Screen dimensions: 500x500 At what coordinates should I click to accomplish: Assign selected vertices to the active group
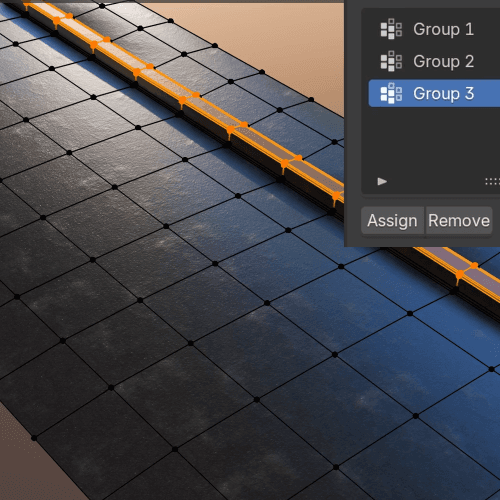pyautogui.click(x=392, y=220)
